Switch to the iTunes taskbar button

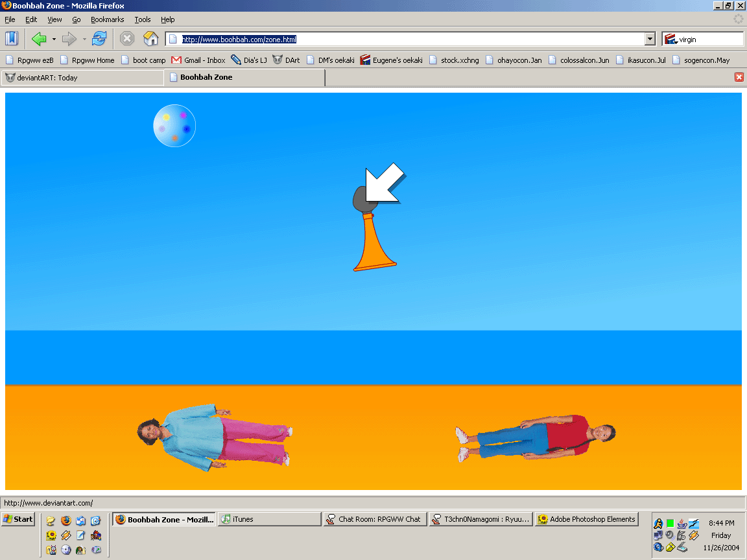pyautogui.click(x=270, y=519)
